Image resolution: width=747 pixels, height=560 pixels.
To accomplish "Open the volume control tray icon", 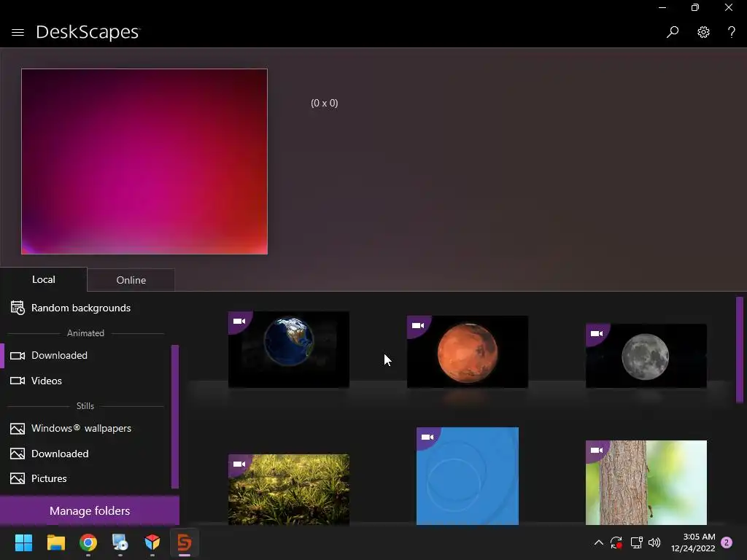I will click(x=654, y=542).
